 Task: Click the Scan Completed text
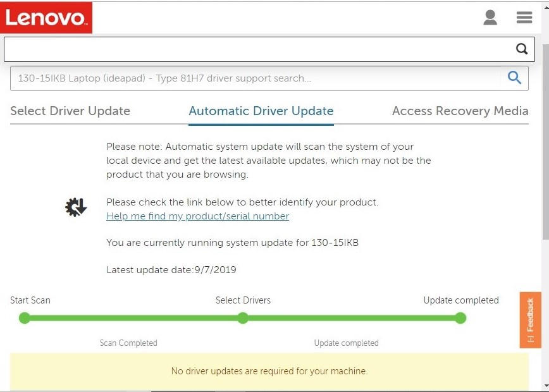(x=128, y=343)
